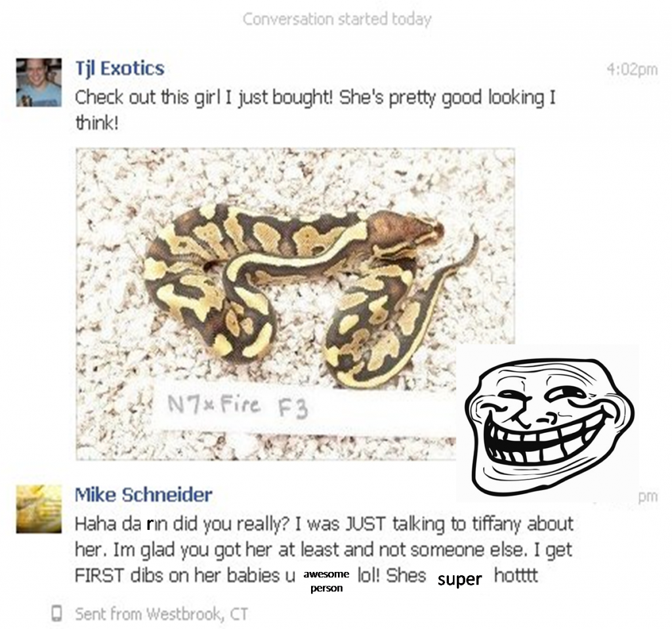Open the attached snake photo
The image size is (672, 629).
[x=295, y=304]
